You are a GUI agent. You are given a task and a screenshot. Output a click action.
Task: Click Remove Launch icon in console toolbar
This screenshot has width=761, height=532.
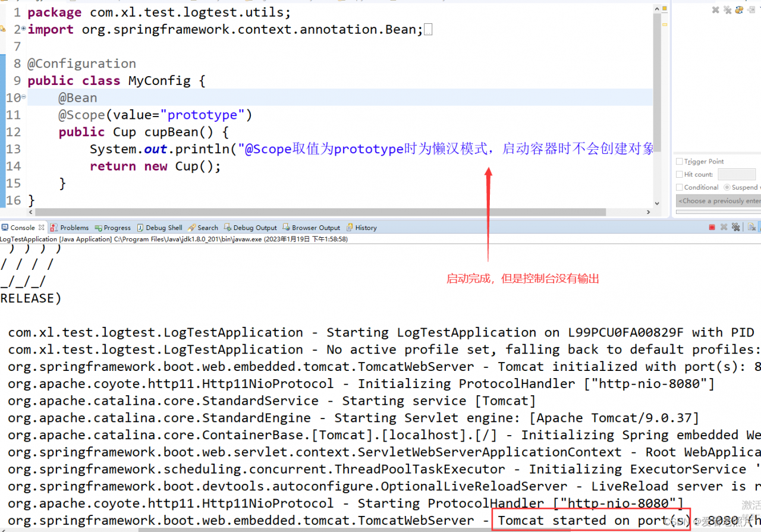coord(724,227)
